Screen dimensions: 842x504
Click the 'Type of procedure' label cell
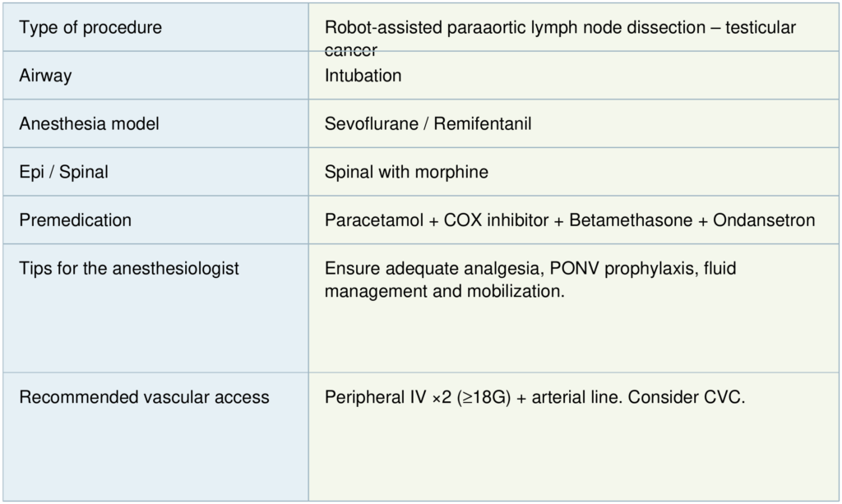point(90,28)
